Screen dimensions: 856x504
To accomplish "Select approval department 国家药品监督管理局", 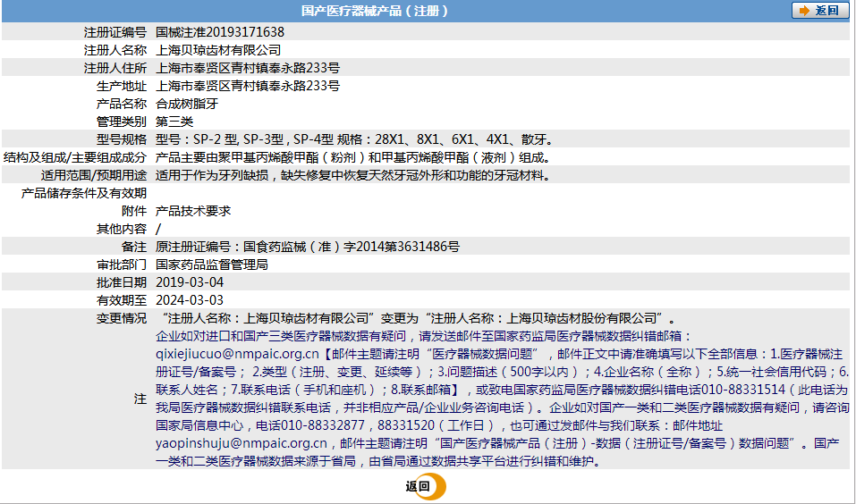I will pyautogui.click(x=212, y=265).
